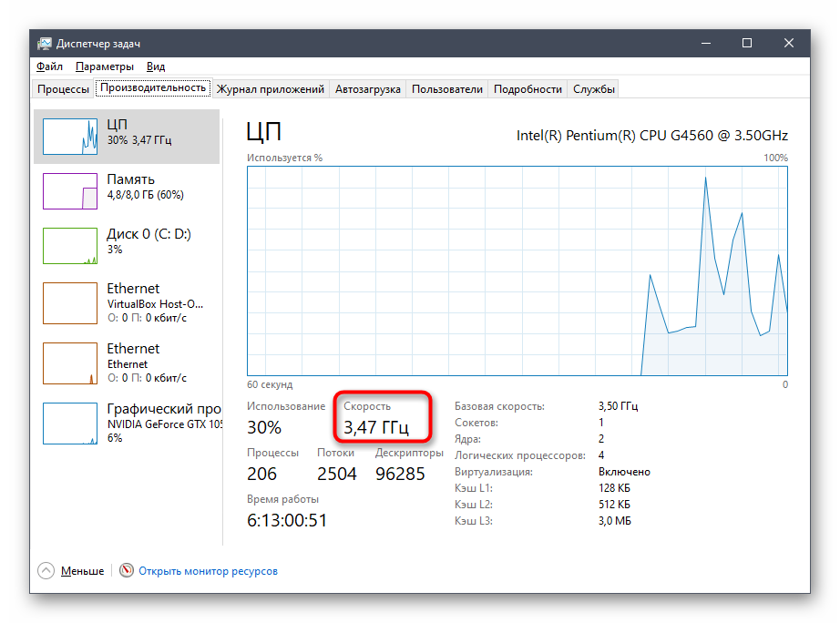Select the ЦП mini graph thumbnail
The image size is (840, 623).
click(x=70, y=137)
